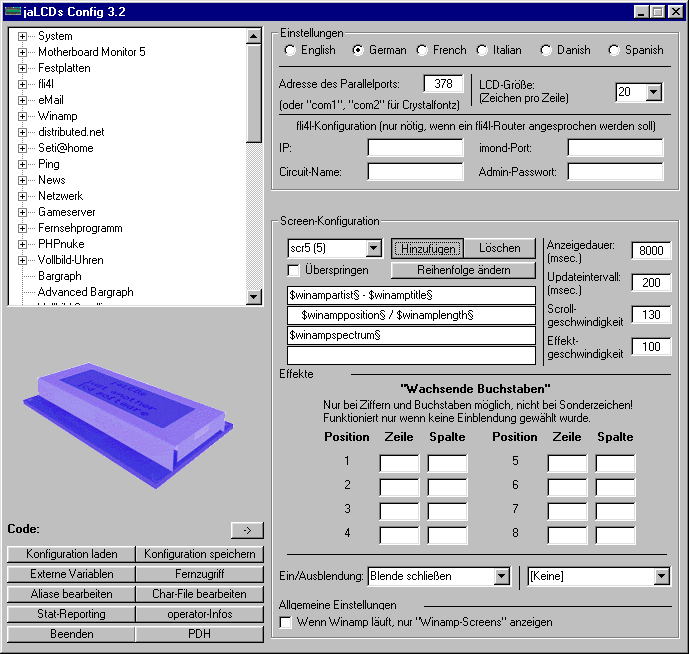Select Bargraph in the variable tree
The image size is (689, 654).
pos(60,276)
